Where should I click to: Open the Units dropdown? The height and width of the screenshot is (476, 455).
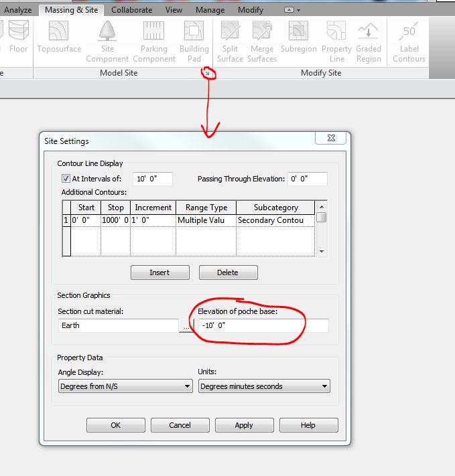(x=264, y=386)
